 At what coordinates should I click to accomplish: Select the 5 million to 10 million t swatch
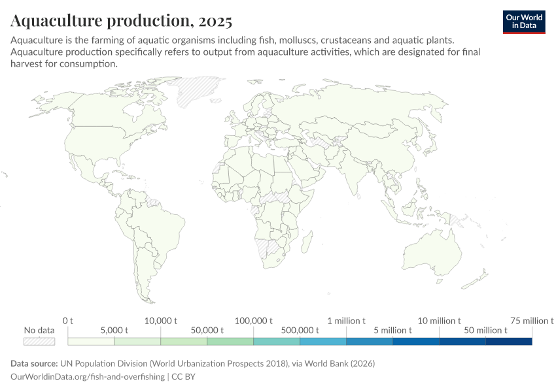pyautogui.click(x=416, y=341)
